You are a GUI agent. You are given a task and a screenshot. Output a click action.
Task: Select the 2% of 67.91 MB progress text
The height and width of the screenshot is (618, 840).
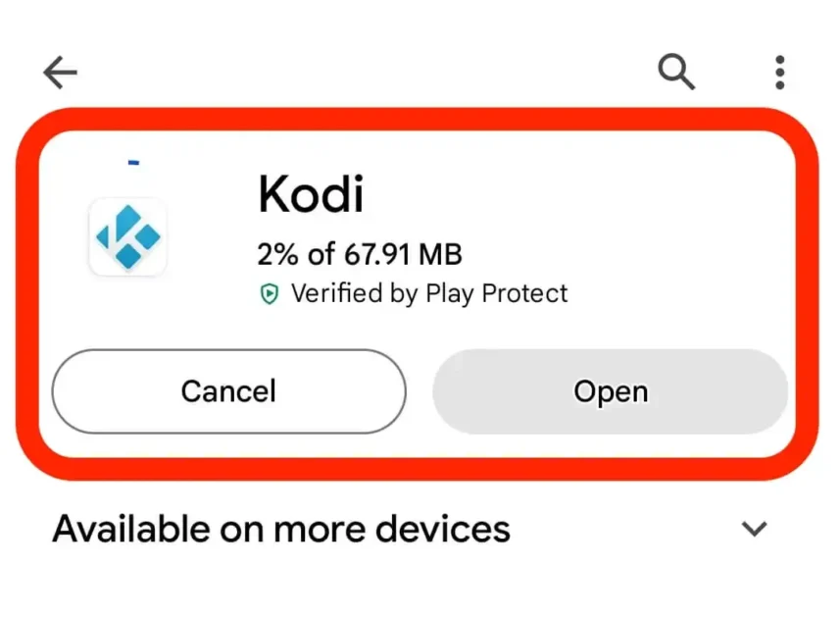pos(359,254)
